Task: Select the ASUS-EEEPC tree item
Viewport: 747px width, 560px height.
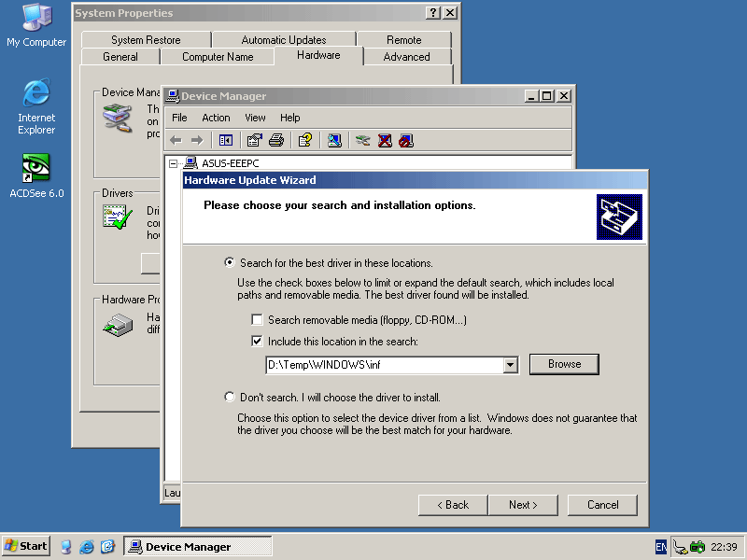Action: (x=231, y=163)
